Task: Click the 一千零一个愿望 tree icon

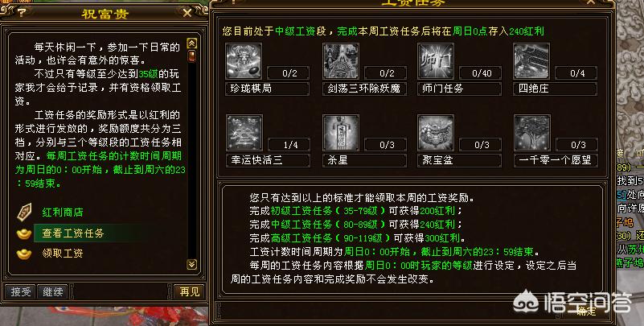Action: 532,133
